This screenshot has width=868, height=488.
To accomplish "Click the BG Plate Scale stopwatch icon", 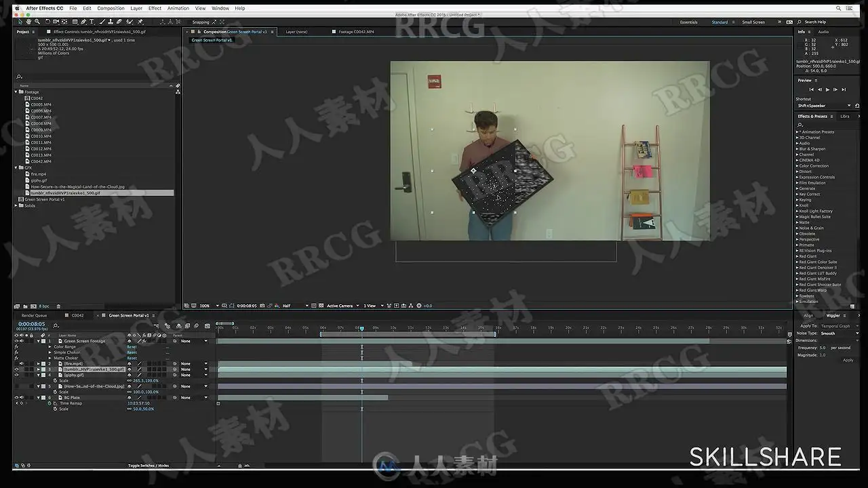I will pyautogui.click(x=55, y=409).
